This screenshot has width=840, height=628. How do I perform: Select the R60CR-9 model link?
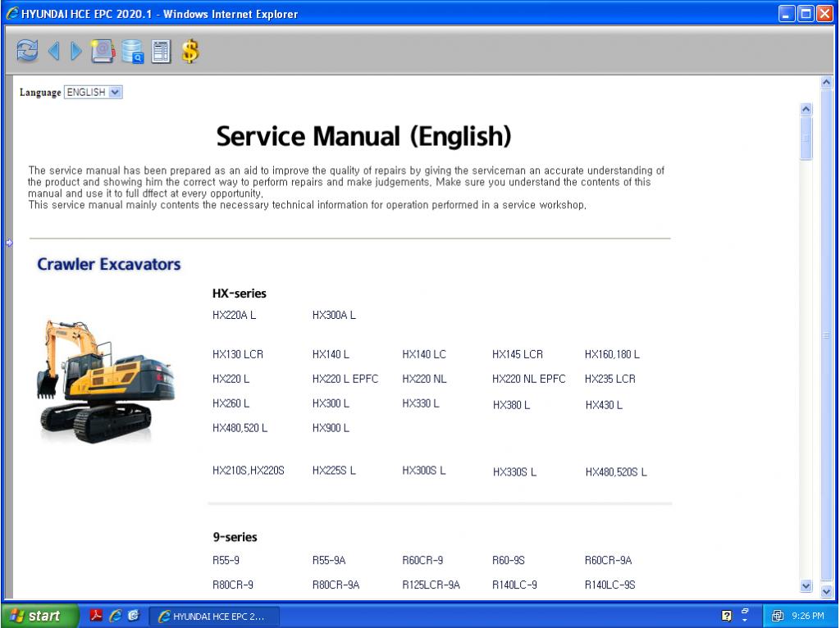pos(422,561)
